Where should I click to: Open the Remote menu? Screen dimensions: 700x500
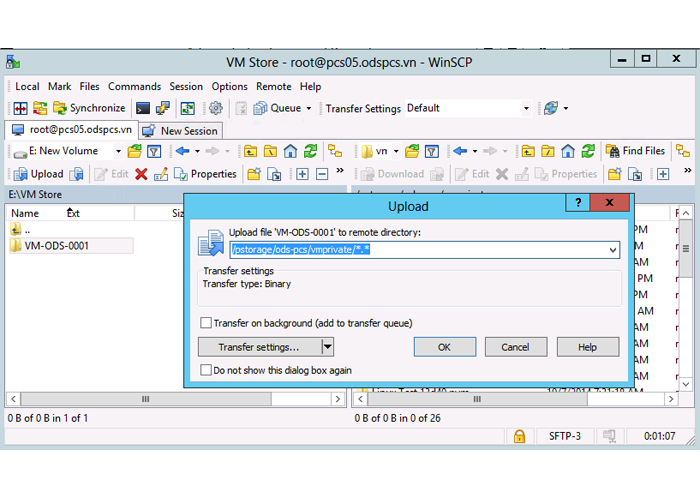pos(274,87)
